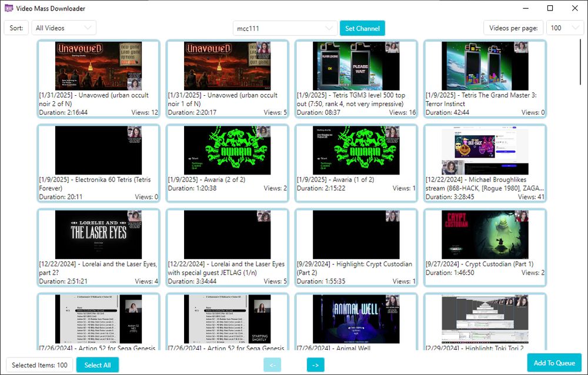588x375 pixels.
Task: Click the title "[9/29/2024] - Highlight: Crypt Custodian (Part 2)"
Action: pos(355,268)
